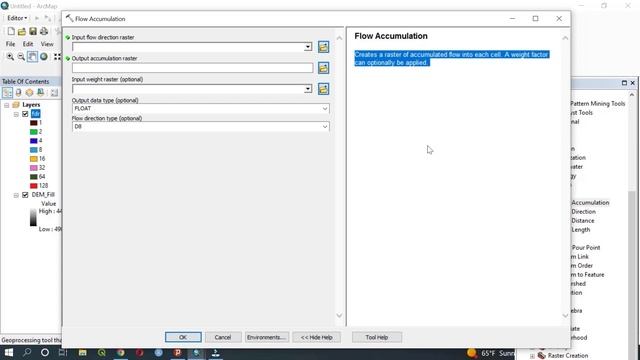
Task: Select the Zoom In tool
Action: [10, 57]
